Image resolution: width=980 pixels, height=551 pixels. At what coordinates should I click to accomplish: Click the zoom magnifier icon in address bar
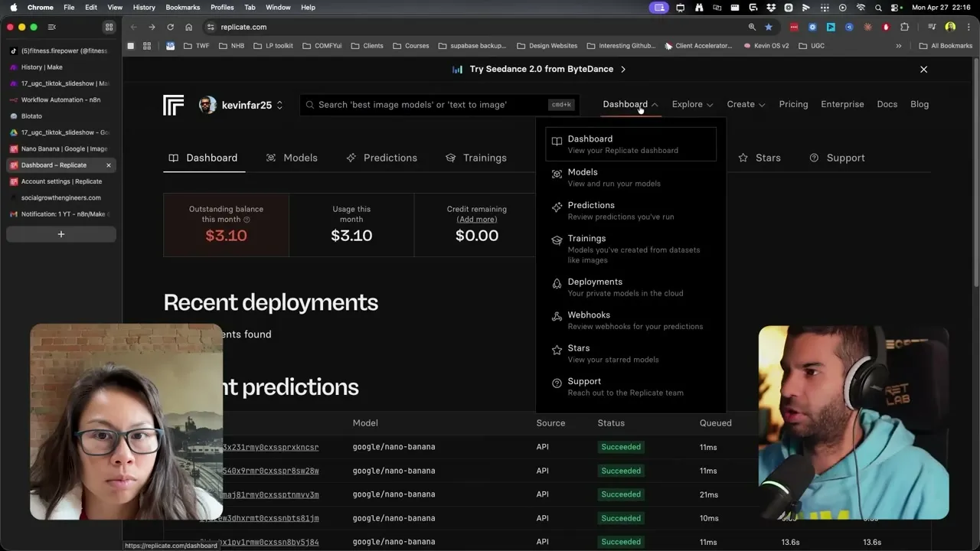[x=752, y=27]
